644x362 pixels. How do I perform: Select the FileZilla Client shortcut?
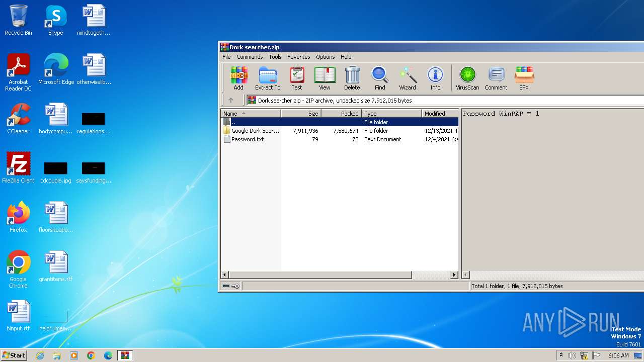18,168
